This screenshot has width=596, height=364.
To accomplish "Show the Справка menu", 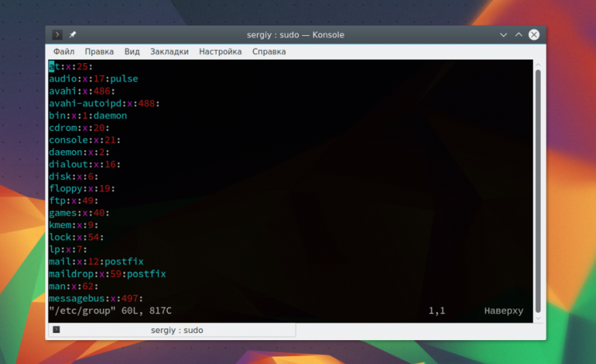I will click(269, 52).
